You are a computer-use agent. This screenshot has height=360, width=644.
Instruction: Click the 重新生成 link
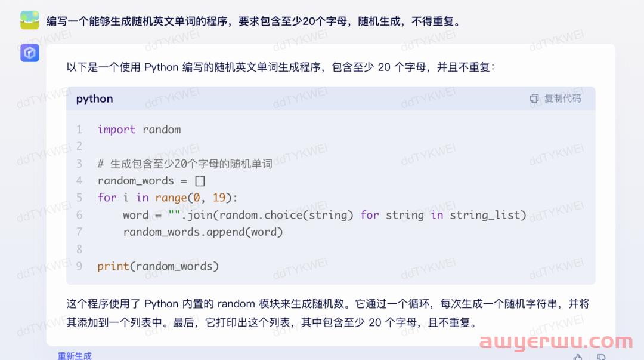pyautogui.click(x=75, y=356)
